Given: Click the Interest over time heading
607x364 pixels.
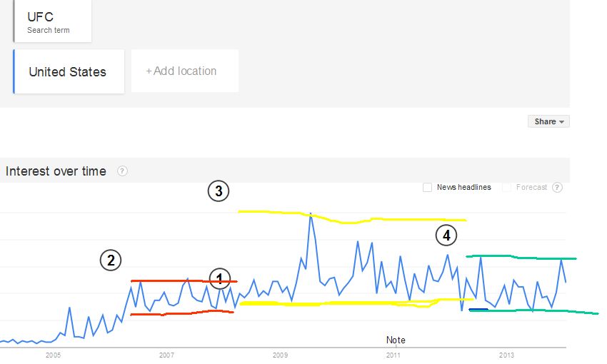Looking at the screenshot, I should 56,171.
